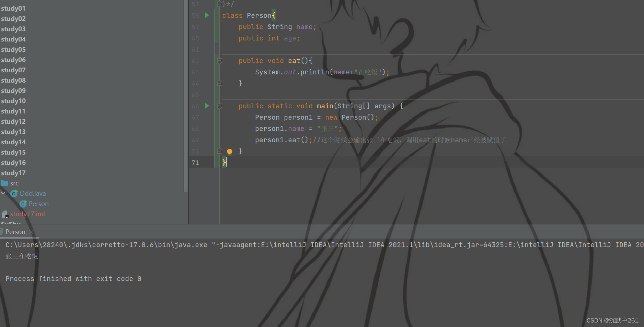Collapse the main method fold marker
The width and height of the screenshot is (644, 327).
point(220,106)
